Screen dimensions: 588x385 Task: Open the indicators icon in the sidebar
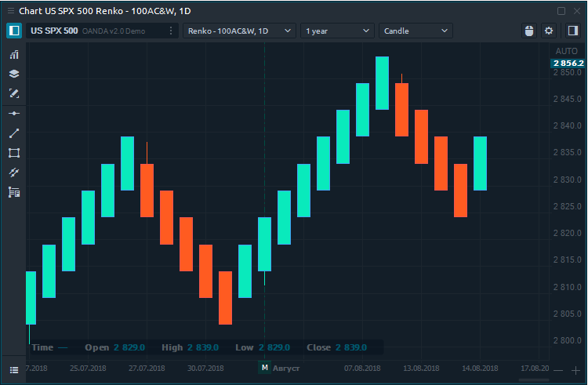pyautogui.click(x=13, y=55)
